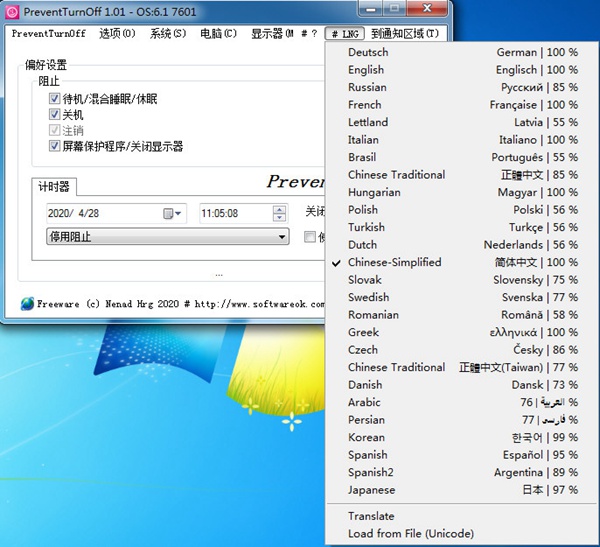Choose Dutch language
Viewport: 600px width, 547px height.
[x=463, y=245]
